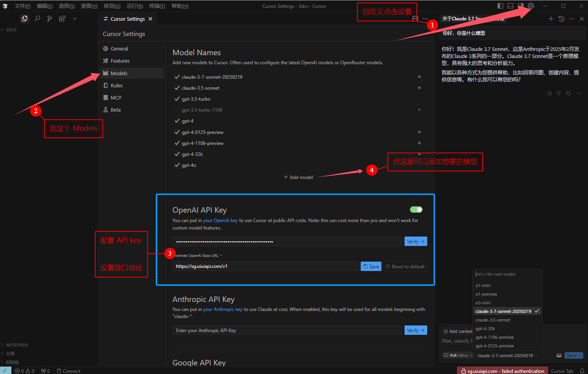Open the Ask mode dropdown in chat

coord(459,356)
